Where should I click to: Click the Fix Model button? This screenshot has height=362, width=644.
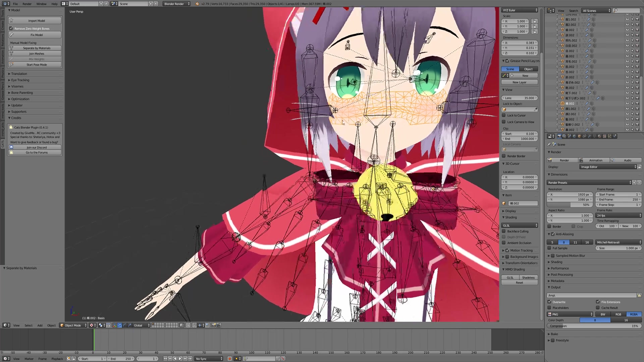[x=37, y=35]
